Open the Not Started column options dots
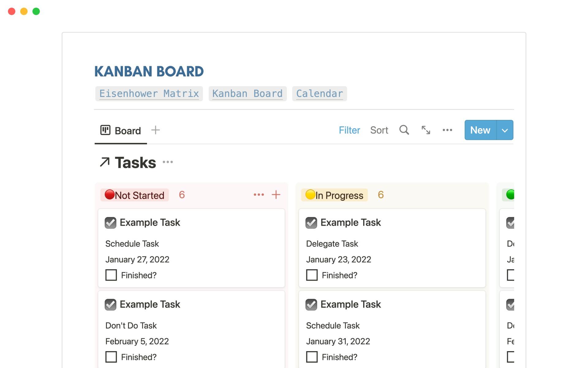 pyautogui.click(x=259, y=195)
